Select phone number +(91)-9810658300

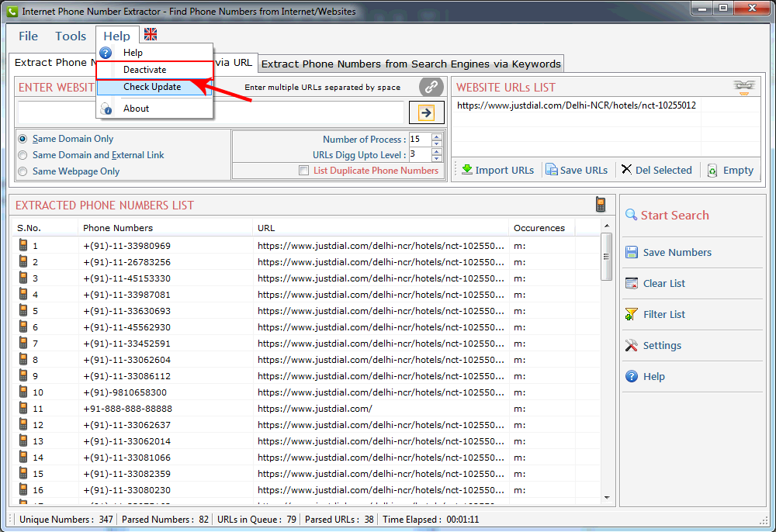125,392
